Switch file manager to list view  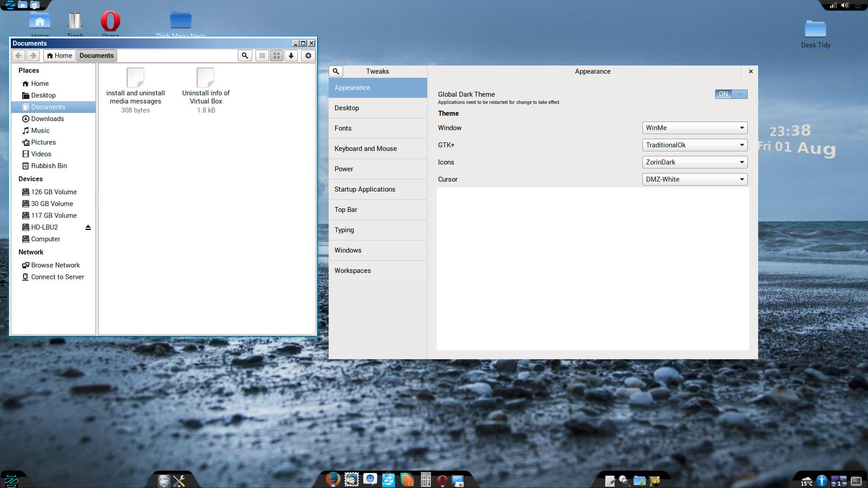click(262, 56)
